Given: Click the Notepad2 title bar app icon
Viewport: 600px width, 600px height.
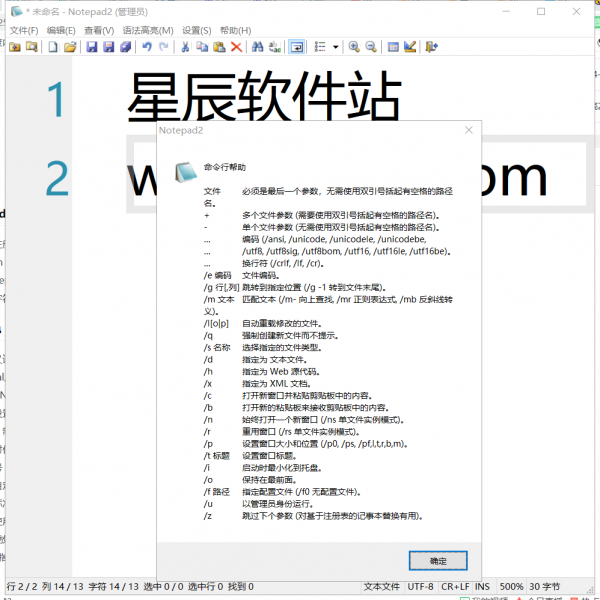Looking at the screenshot, I should [x=16, y=11].
